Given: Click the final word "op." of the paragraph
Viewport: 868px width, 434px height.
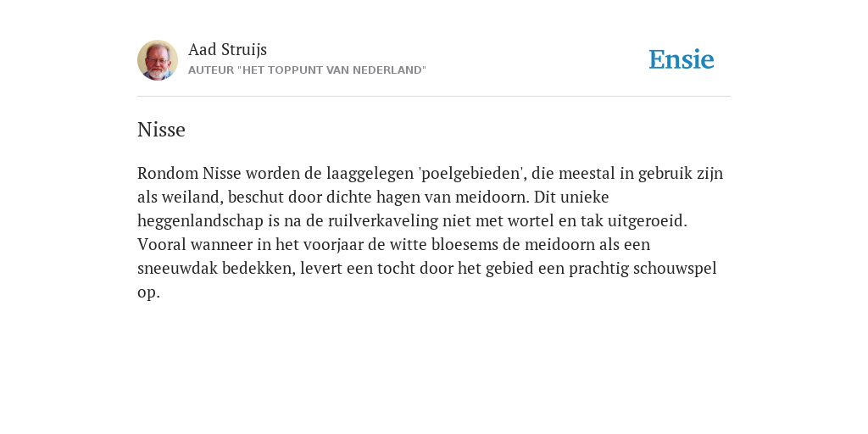Looking at the screenshot, I should 148,293.
